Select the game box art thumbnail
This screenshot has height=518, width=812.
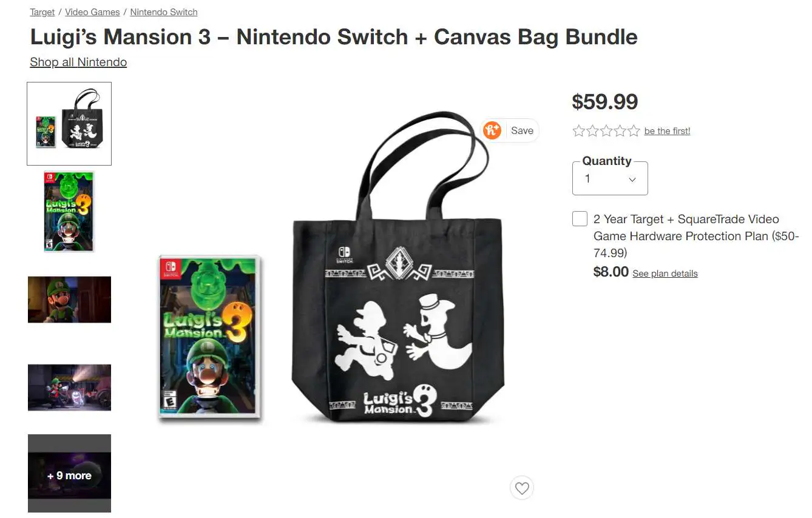click(69, 212)
